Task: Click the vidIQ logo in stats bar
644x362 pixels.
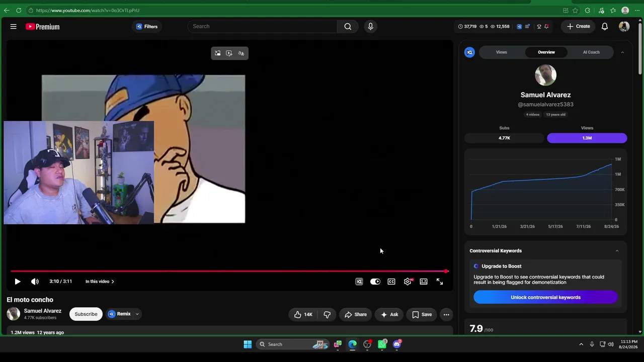Action: click(519, 27)
